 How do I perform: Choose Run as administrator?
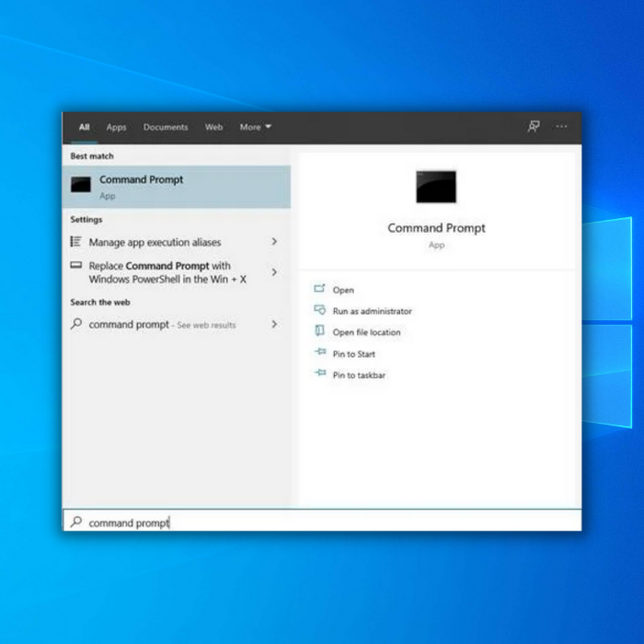point(372,311)
